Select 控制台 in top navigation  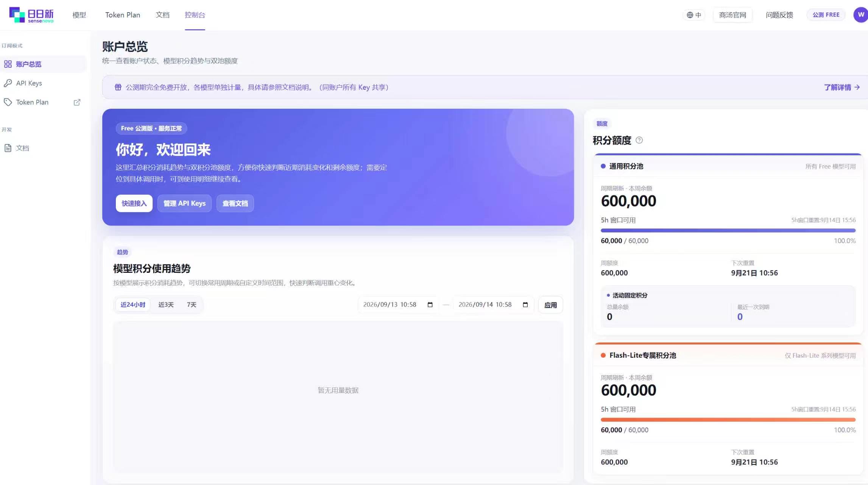pyautogui.click(x=195, y=15)
